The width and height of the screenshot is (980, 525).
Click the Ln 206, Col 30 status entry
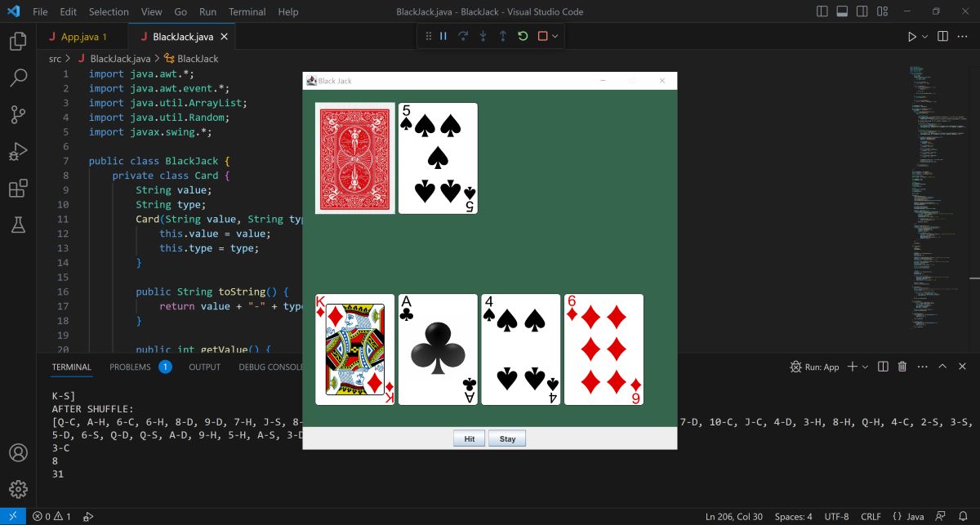click(733, 516)
